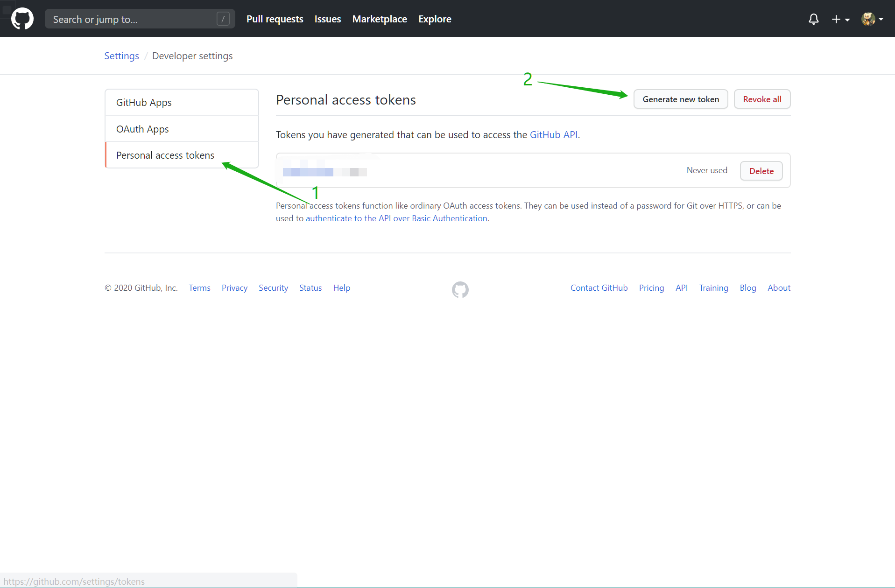Focus the Search or jump to field
Image resolution: width=895 pixels, height=588 pixels.
click(x=140, y=19)
